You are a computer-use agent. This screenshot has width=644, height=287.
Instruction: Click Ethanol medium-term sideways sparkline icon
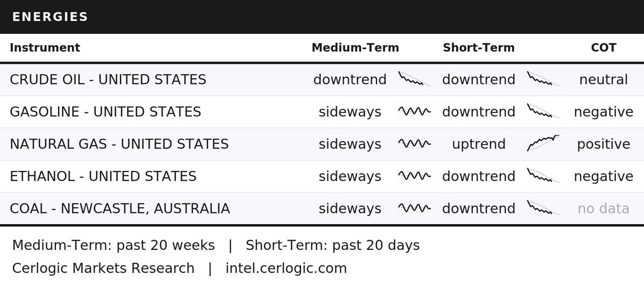414,176
